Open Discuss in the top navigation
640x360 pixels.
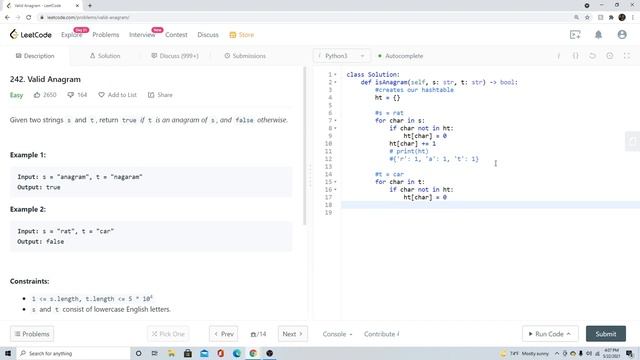[208, 35]
